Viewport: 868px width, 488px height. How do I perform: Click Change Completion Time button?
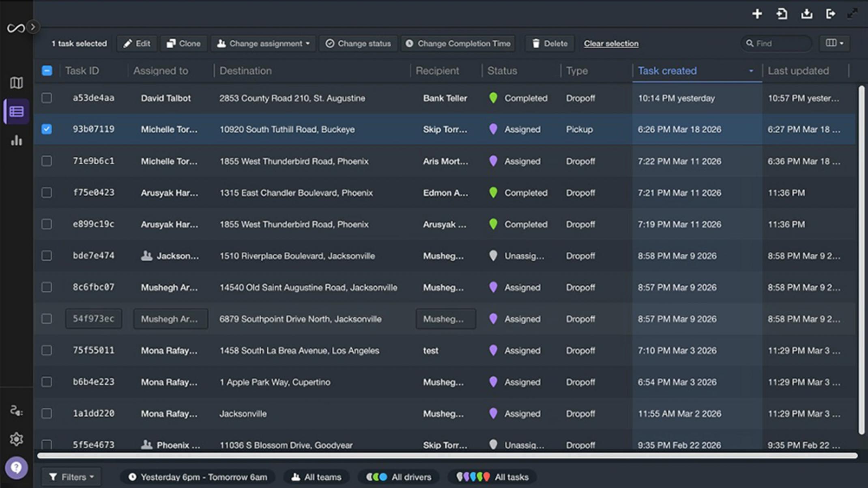pyautogui.click(x=458, y=43)
